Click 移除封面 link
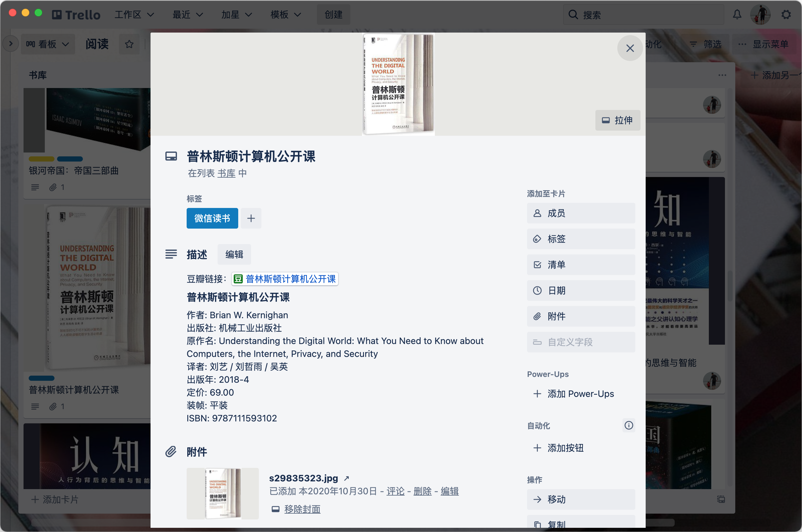The height and width of the screenshot is (532, 802). click(302, 509)
